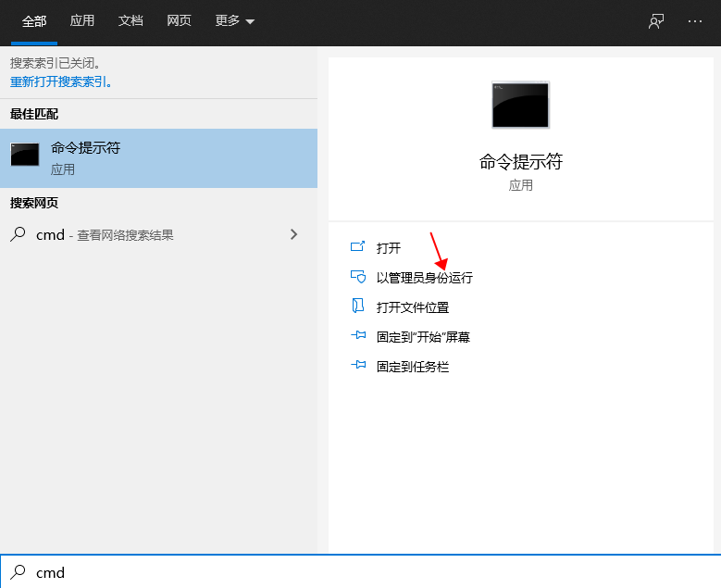Select 命令提示符 best match result

(x=158, y=158)
